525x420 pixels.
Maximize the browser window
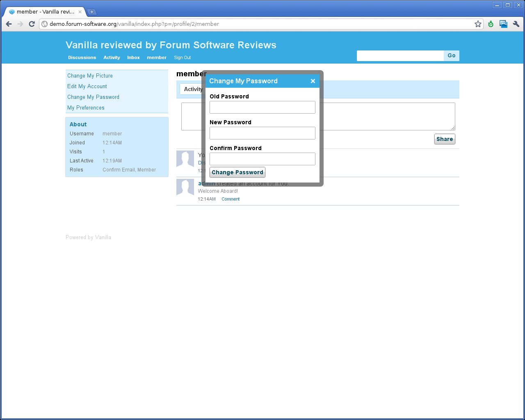click(508, 5)
